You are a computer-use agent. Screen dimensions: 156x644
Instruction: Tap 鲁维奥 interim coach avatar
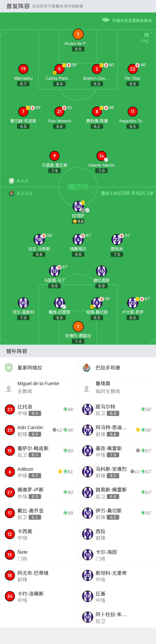pos(87,389)
